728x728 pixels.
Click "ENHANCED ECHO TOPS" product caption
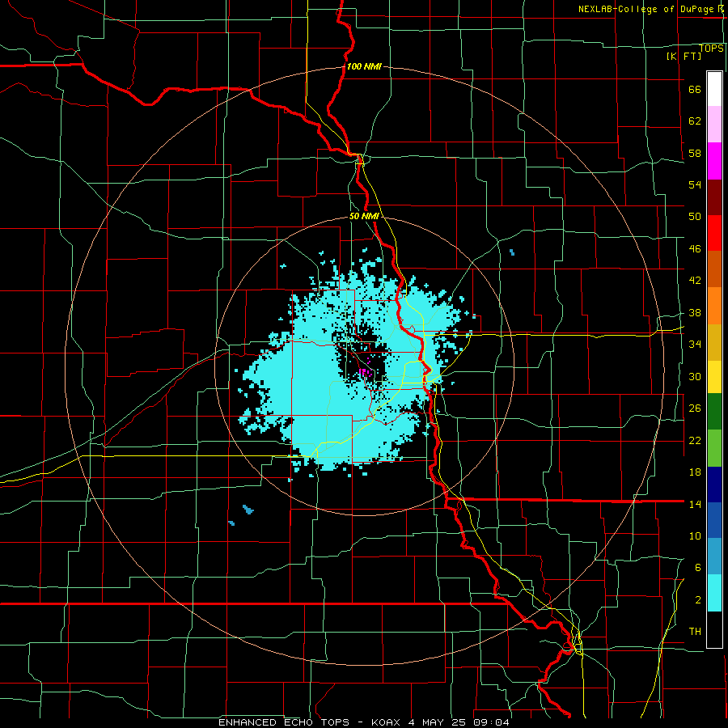tap(284, 722)
